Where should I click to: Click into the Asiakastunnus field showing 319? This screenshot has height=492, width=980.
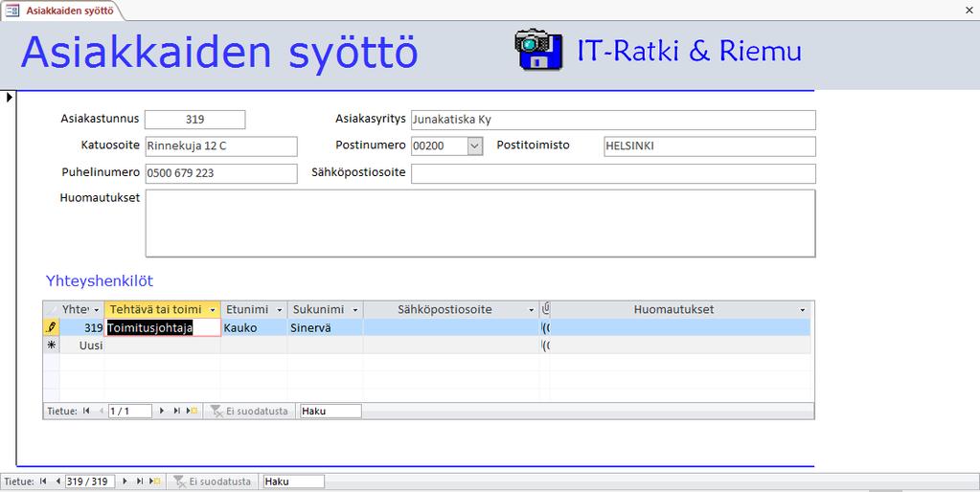pyautogui.click(x=195, y=120)
